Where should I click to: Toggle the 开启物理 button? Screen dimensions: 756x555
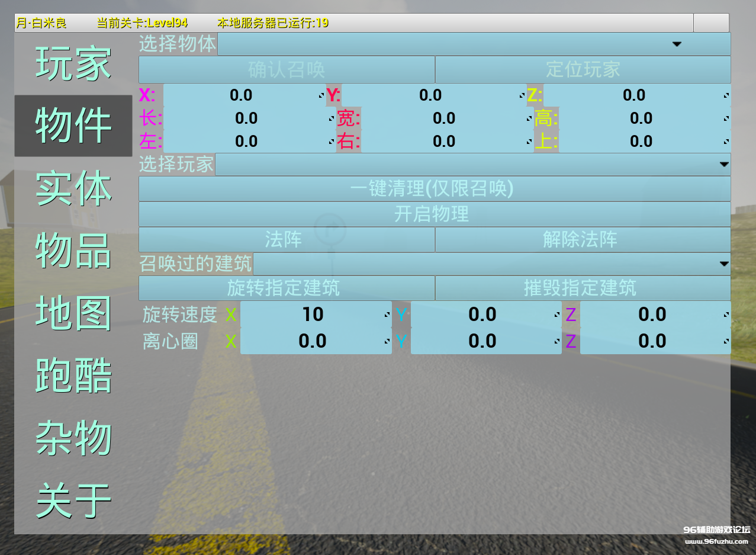point(435,214)
